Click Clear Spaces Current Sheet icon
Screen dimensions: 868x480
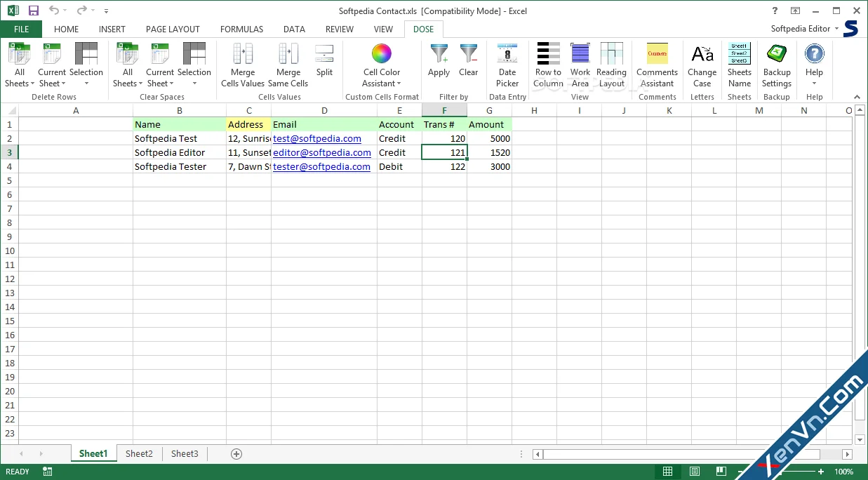(x=160, y=53)
